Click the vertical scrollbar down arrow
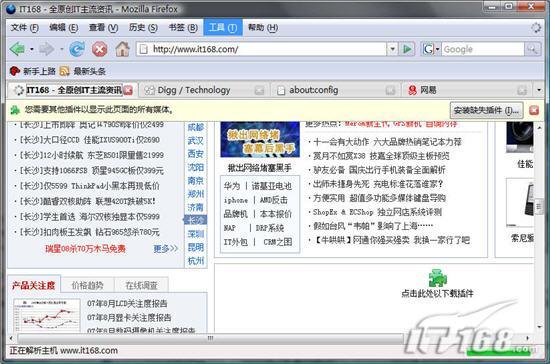The width and height of the screenshot is (550, 364). click(x=539, y=326)
